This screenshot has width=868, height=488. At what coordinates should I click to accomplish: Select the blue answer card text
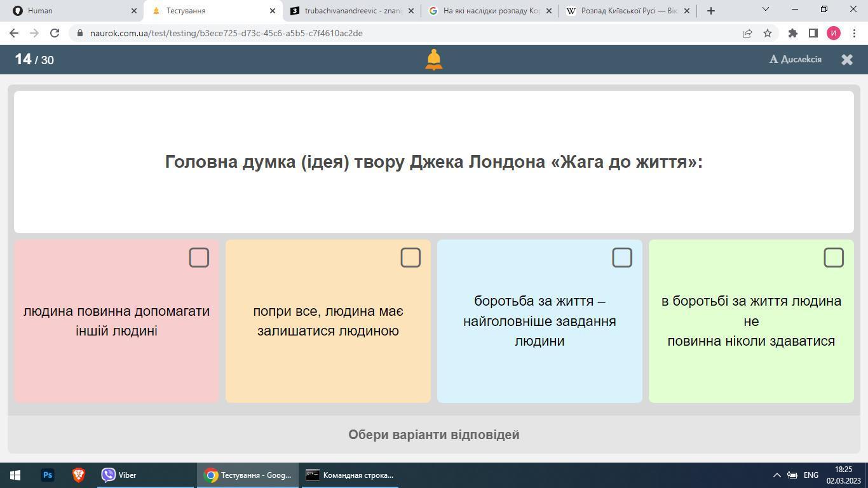click(x=539, y=321)
